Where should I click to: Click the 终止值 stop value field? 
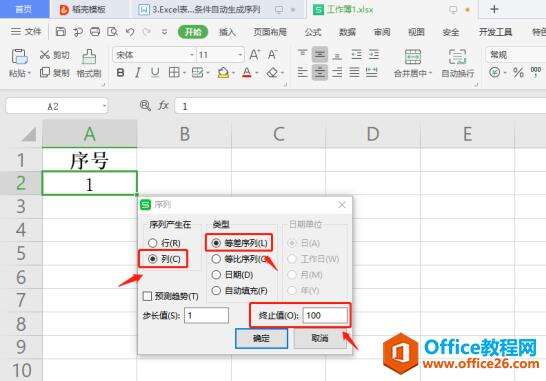325,315
